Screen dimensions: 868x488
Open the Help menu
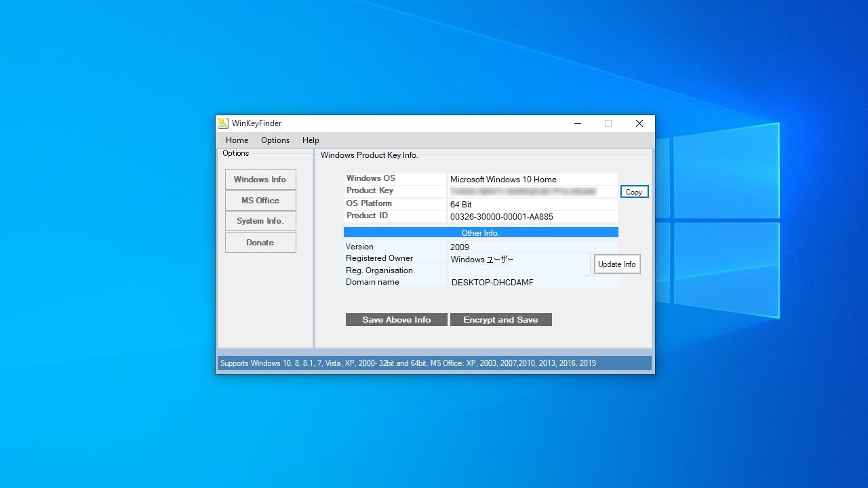click(x=311, y=140)
